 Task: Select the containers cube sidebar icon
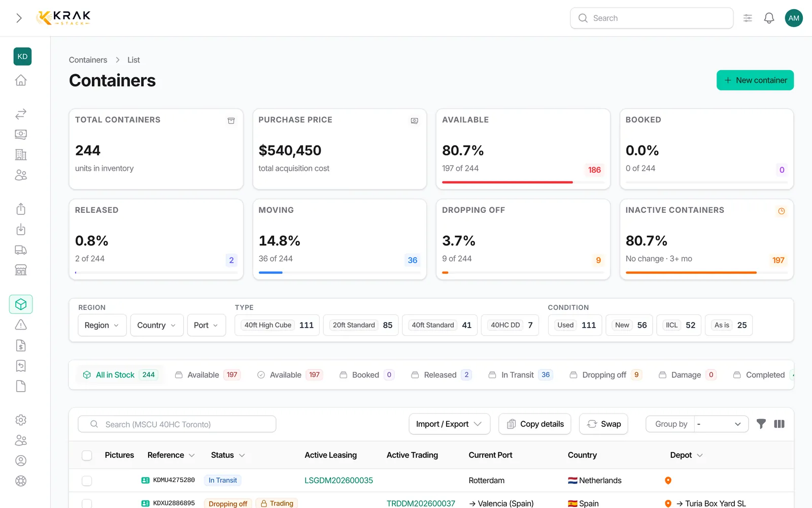pyautogui.click(x=21, y=304)
